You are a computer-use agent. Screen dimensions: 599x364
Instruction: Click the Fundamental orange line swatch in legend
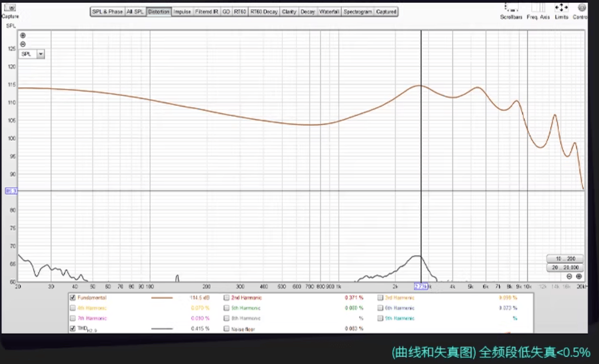coord(162,298)
